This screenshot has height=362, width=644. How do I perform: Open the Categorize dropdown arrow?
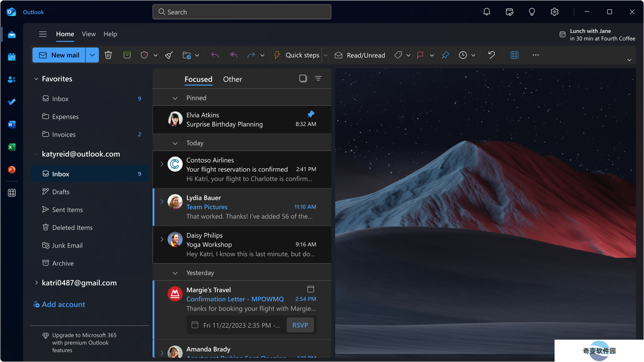(x=408, y=55)
